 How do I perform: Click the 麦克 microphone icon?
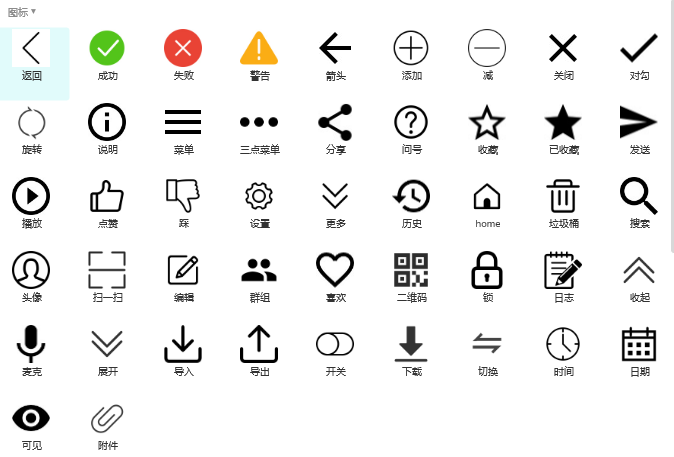pos(31,344)
